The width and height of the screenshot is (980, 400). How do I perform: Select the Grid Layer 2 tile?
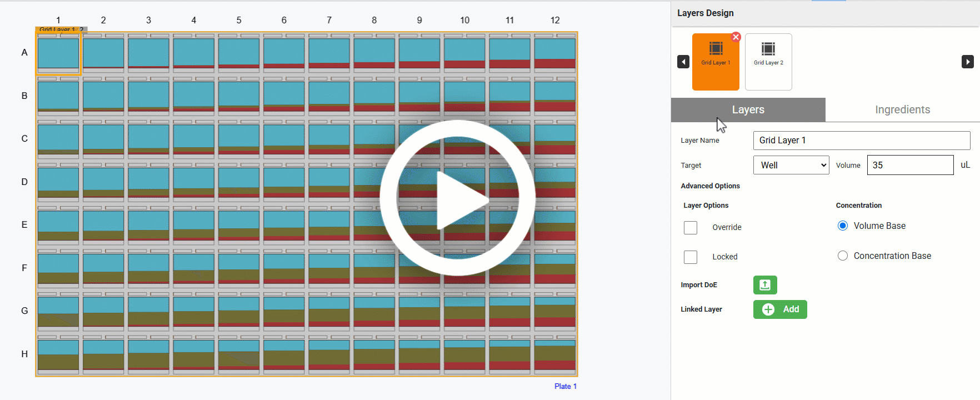pos(768,62)
